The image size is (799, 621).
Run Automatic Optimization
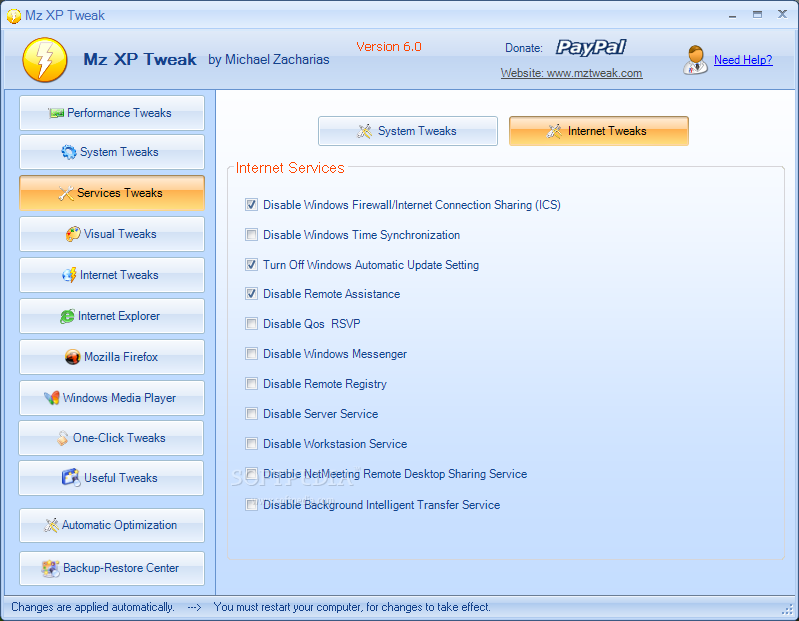pos(112,525)
